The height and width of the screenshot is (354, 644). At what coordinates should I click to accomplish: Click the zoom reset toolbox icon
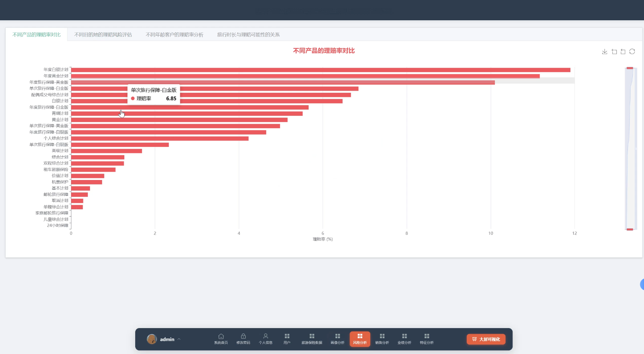(623, 51)
